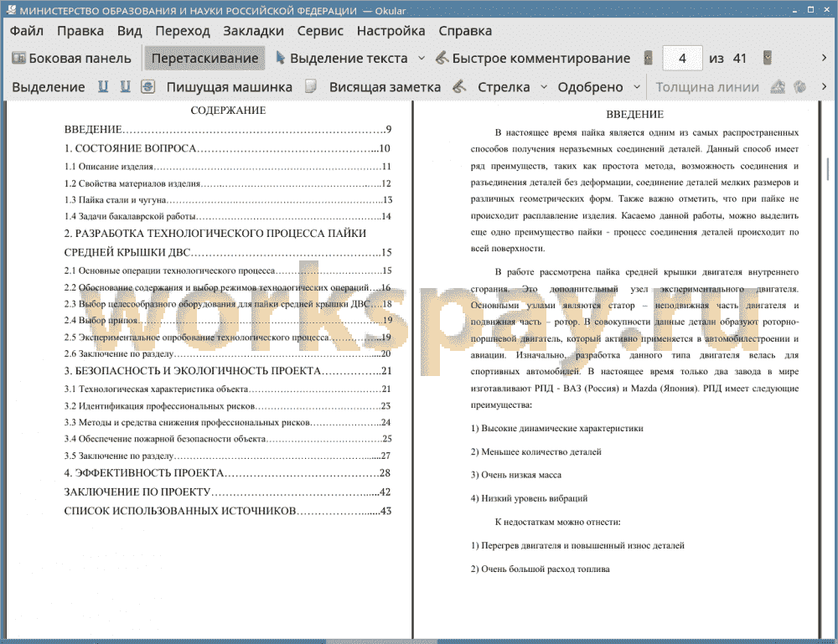Image resolution: width=838 pixels, height=644 pixels.
Task: Click the line 'К недостаткам можно отнести:'
Action: (x=557, y=522)
